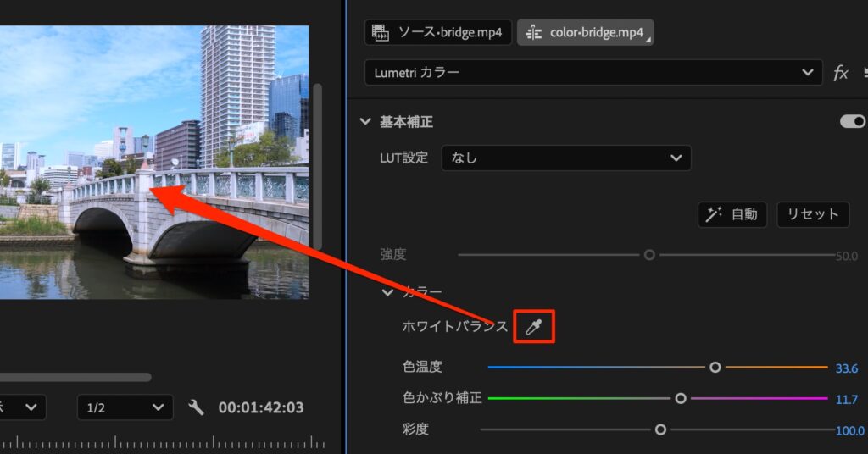The height and width of the screenshot is (454, 868).
Task: Switch to the ソース·bridge.mp4 tab
Action: click(437, 33)
